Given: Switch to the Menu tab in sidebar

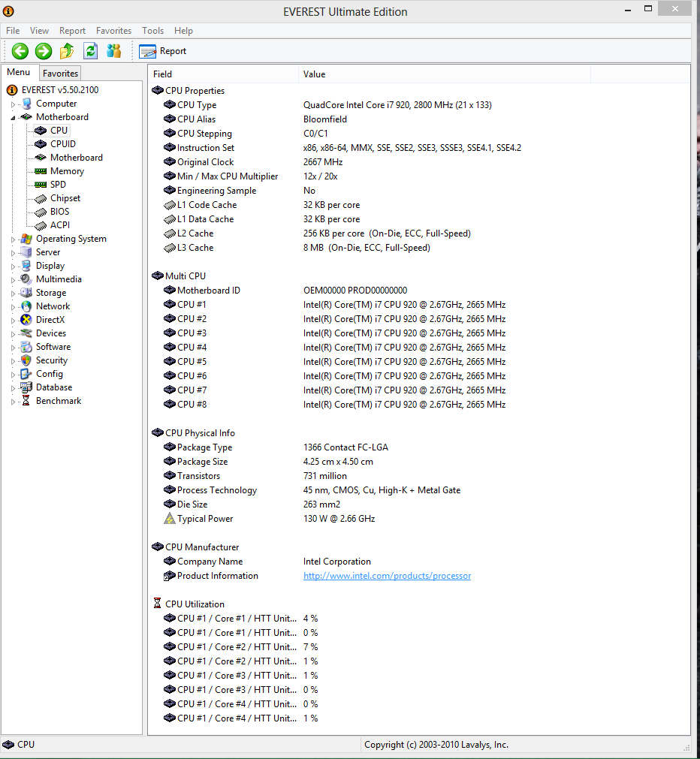Looking at the screenshot, I should point(19,72).
